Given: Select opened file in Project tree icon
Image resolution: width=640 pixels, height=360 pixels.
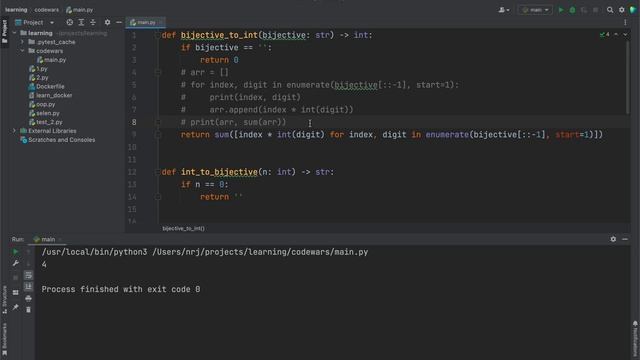Looking at the screenshot, I should [70, 22].
